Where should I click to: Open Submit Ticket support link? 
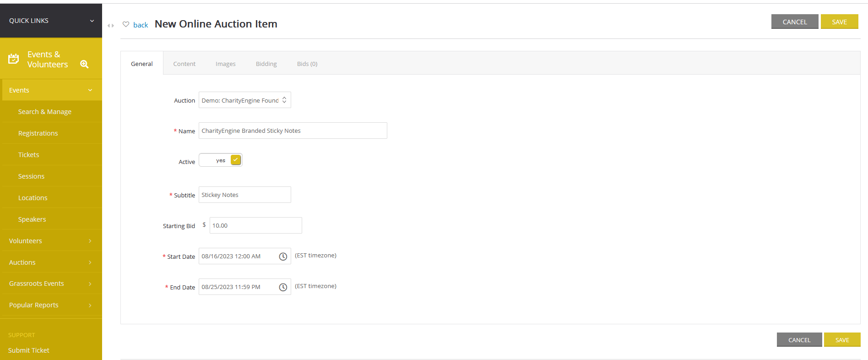coord(29,350)
